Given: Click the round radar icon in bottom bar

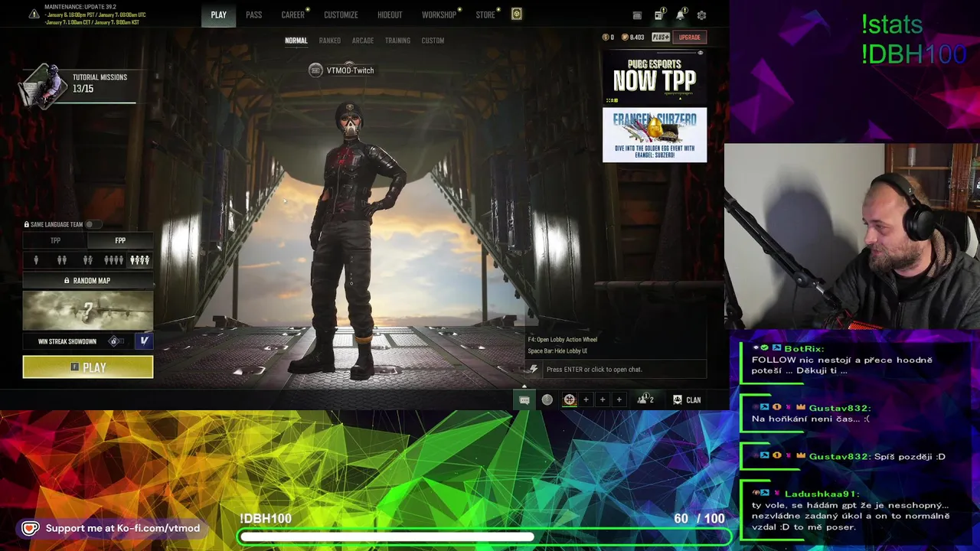Looking at the screenshot, I should [547, 399].
